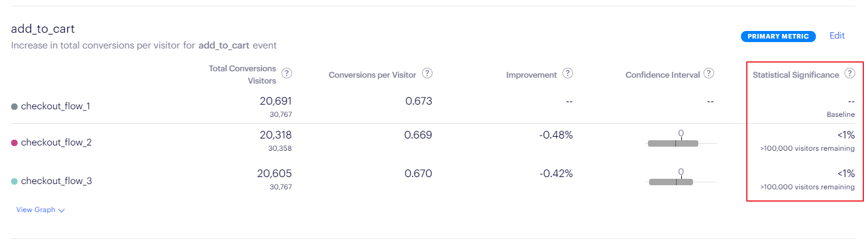Show help tooltip for Improvement column

(567, 74)
